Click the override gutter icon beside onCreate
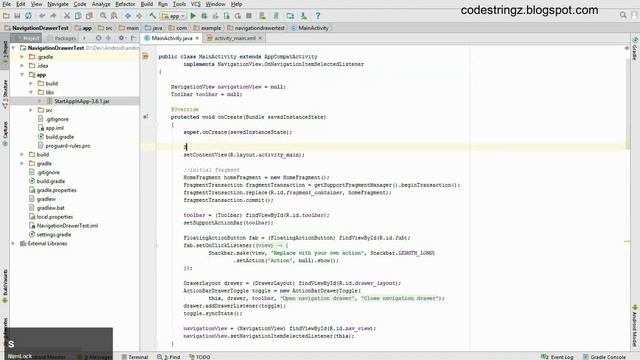Viewport: 640px width, 360px height. [x=146, y=117]
